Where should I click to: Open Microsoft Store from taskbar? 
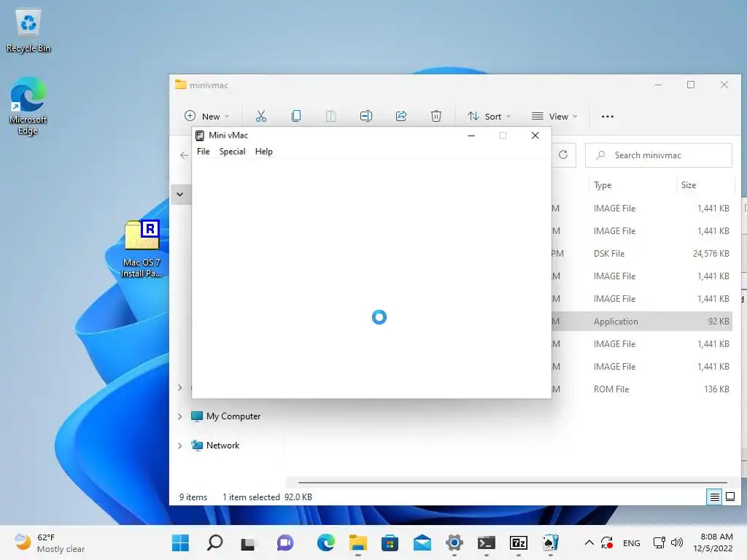pos(390,542)
